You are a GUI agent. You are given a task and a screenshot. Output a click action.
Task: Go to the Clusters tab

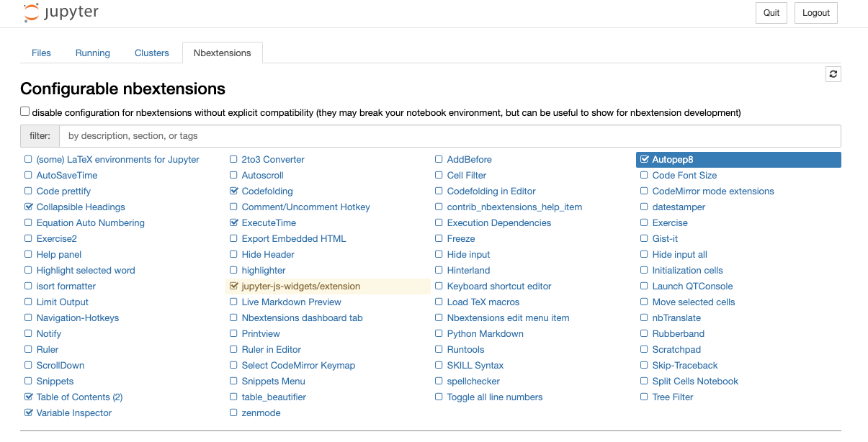click(152, 53)
